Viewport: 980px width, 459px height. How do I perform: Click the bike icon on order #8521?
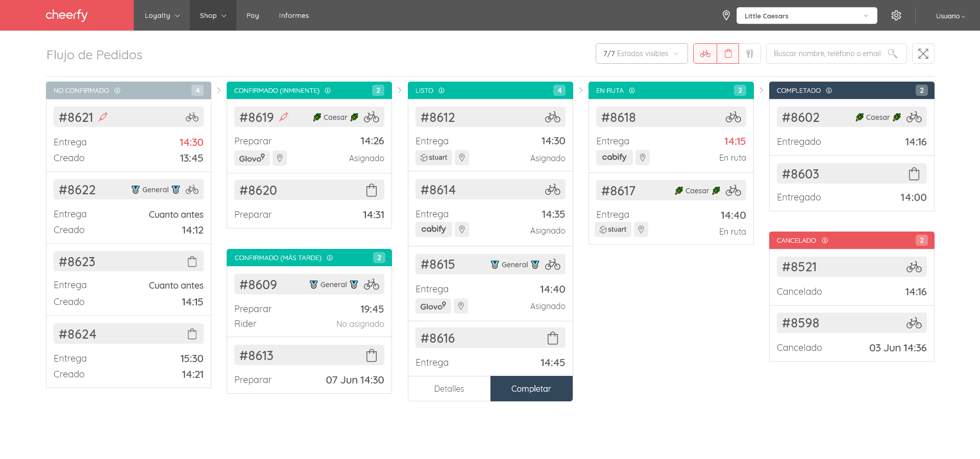914,267
